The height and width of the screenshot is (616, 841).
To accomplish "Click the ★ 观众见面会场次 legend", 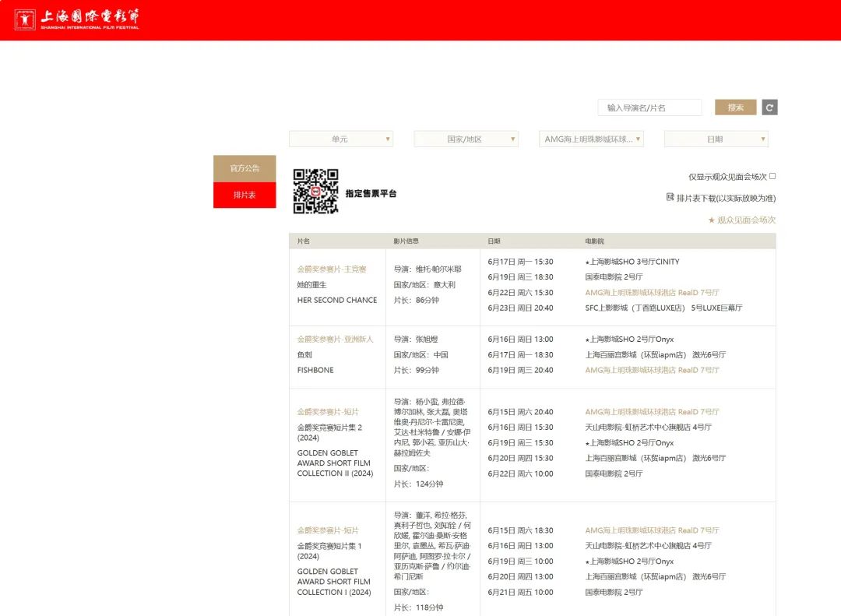I will coord(741,220).
